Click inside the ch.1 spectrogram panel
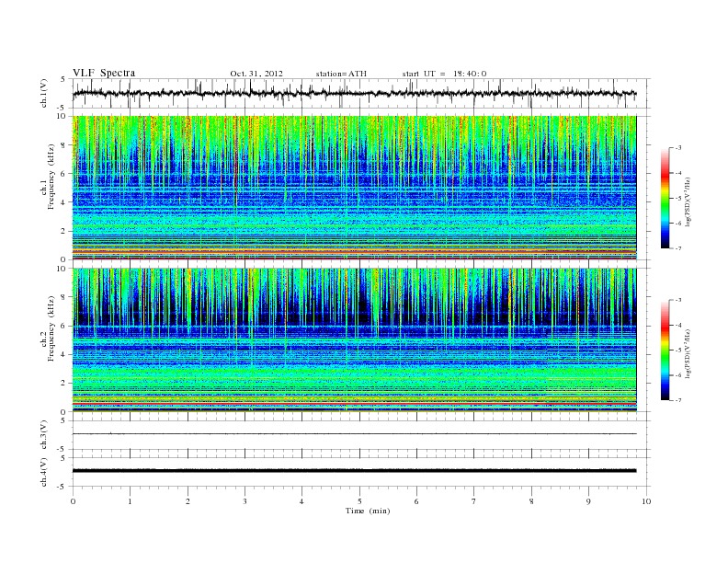 pyautogui.click(x=354, y=188)
